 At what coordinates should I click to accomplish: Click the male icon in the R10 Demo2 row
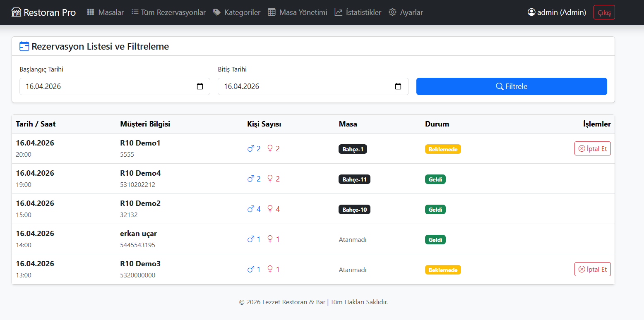251,209
